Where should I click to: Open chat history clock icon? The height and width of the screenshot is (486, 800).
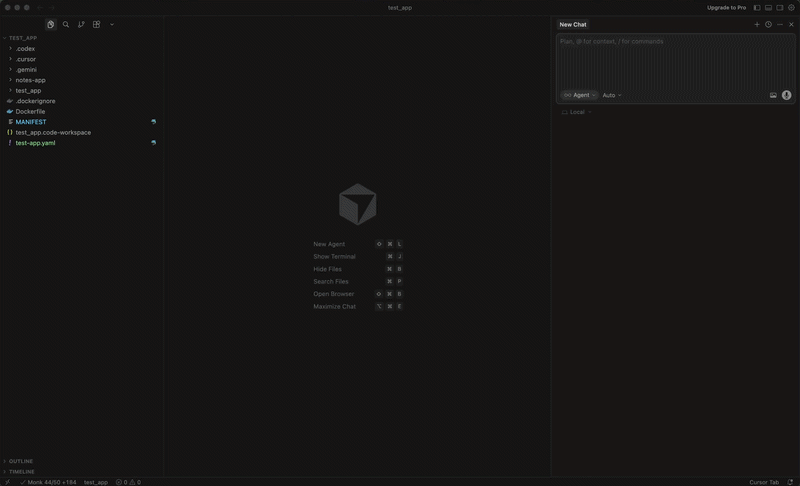point(768,24)
